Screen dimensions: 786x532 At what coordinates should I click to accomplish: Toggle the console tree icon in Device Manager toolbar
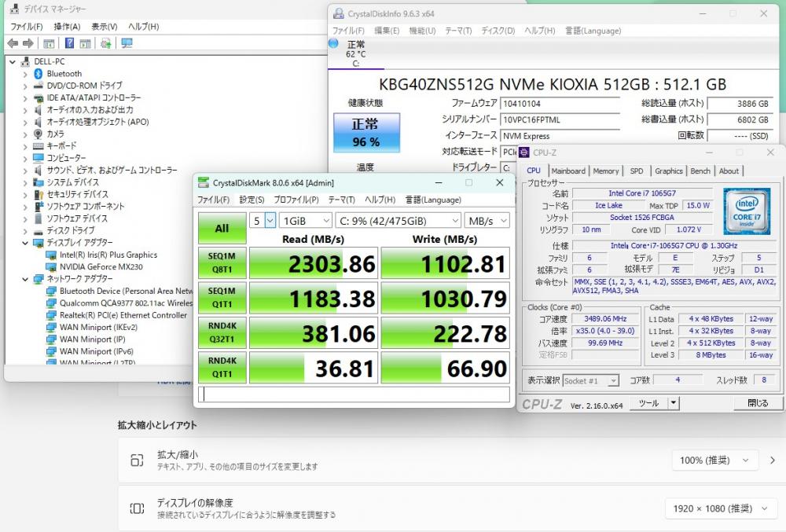(x=49, y=43)
